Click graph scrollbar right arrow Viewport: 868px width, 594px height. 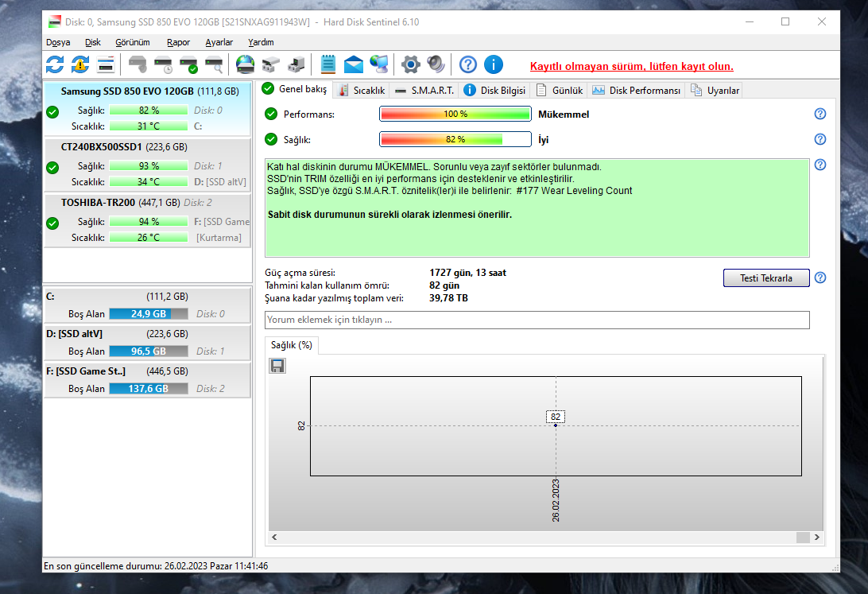click(817, 537)
